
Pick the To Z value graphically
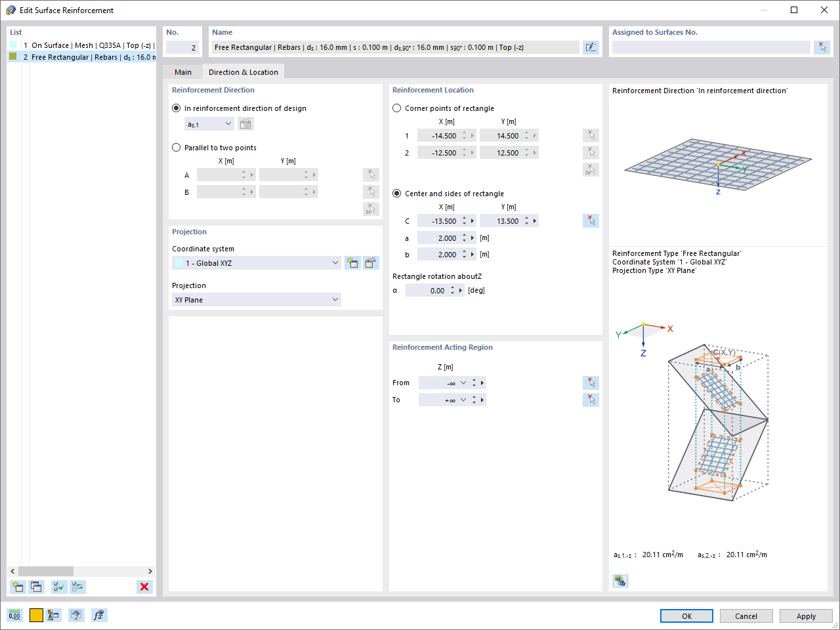click(x=591, y=400)
